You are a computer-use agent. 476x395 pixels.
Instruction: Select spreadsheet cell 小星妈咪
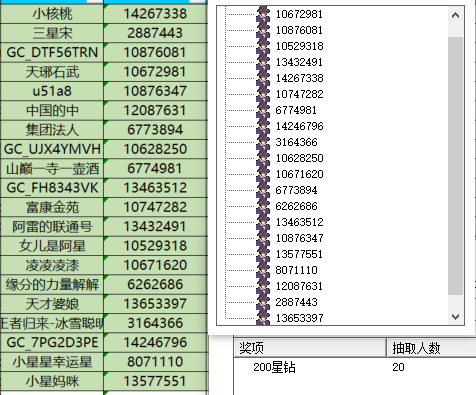pos(52,381)
